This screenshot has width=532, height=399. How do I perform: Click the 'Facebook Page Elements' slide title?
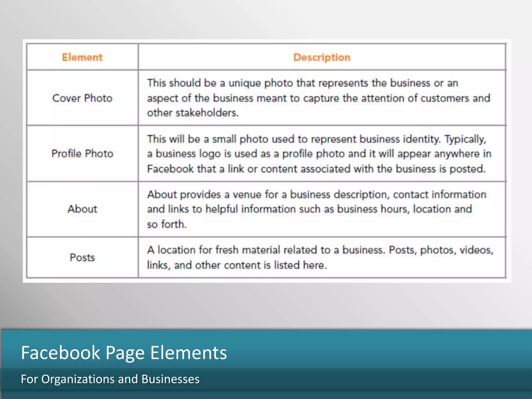click(124, 353)
